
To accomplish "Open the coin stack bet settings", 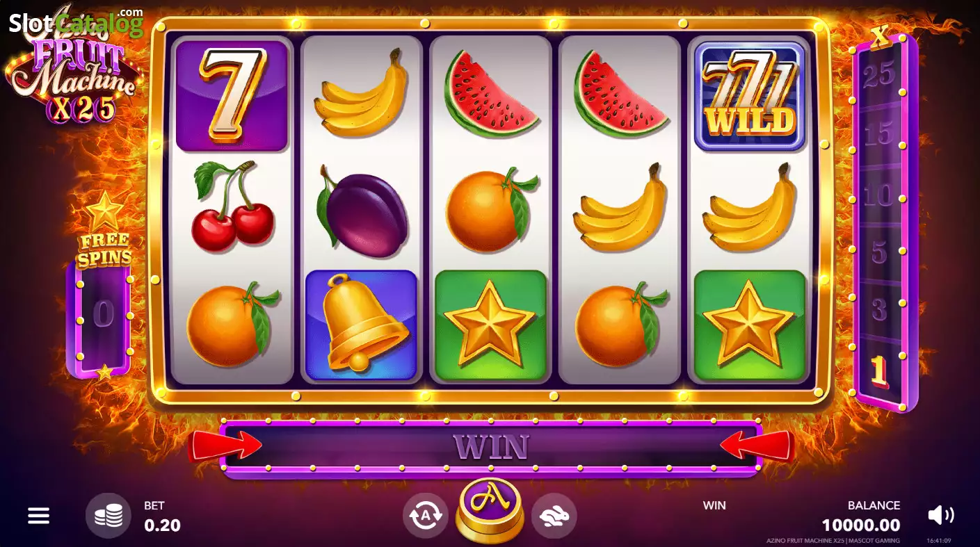I will tap(109, 515).
